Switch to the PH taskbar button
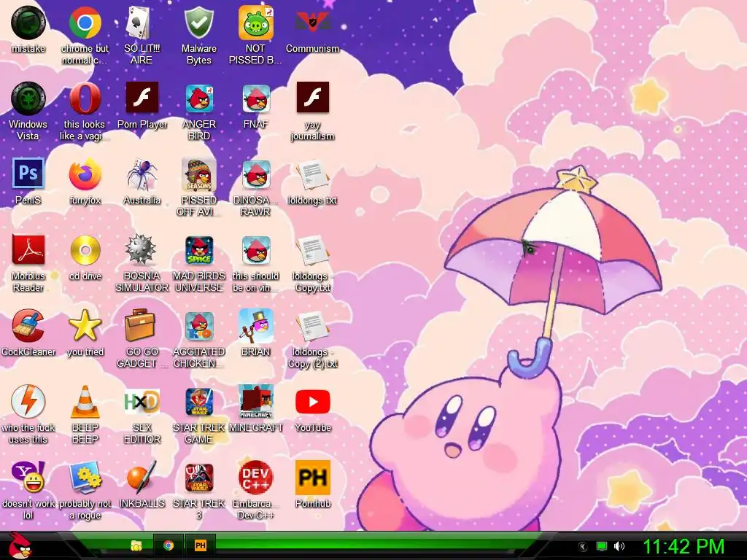The height and width of the screenshot is (560, 747). [200, 545]
